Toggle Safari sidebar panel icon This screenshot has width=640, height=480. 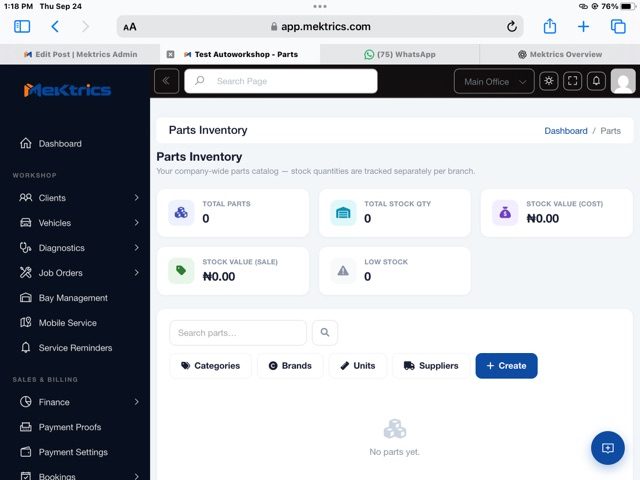point(22,27)
